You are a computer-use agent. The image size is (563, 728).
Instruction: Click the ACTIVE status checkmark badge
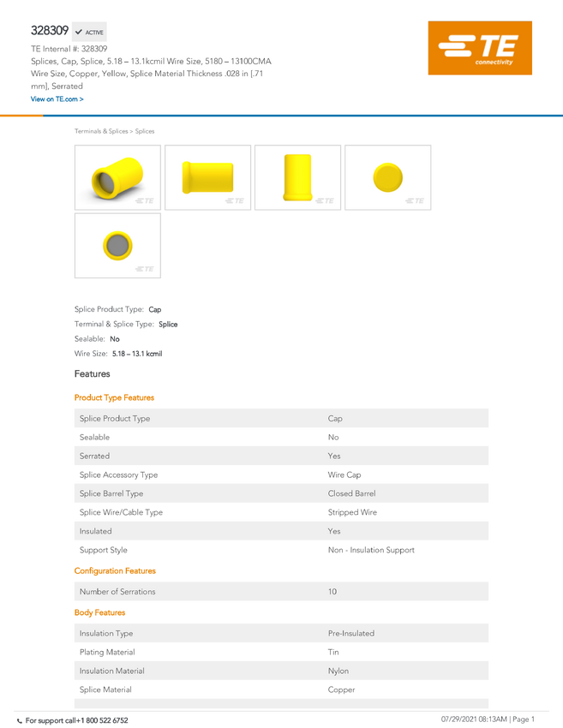point(89,32)
